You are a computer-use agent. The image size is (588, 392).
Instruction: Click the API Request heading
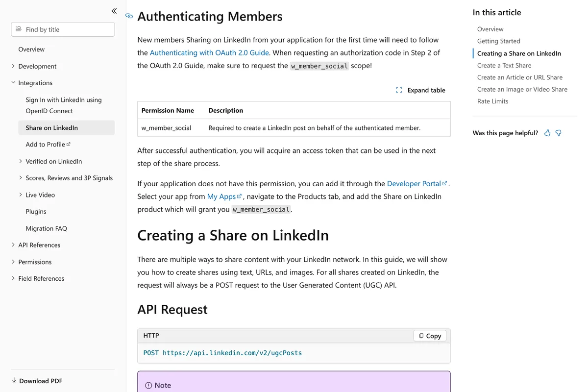point(172,309)
